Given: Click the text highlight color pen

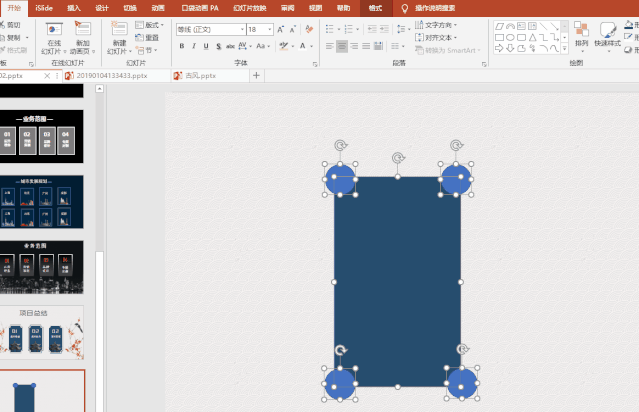Looking at the screenshot, I should point(284,46).
